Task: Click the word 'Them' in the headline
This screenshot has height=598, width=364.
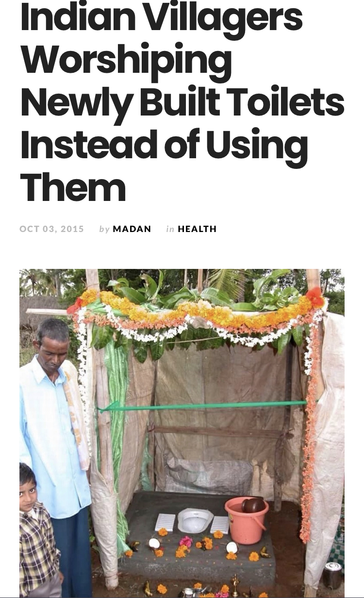Action: point(73,187)
